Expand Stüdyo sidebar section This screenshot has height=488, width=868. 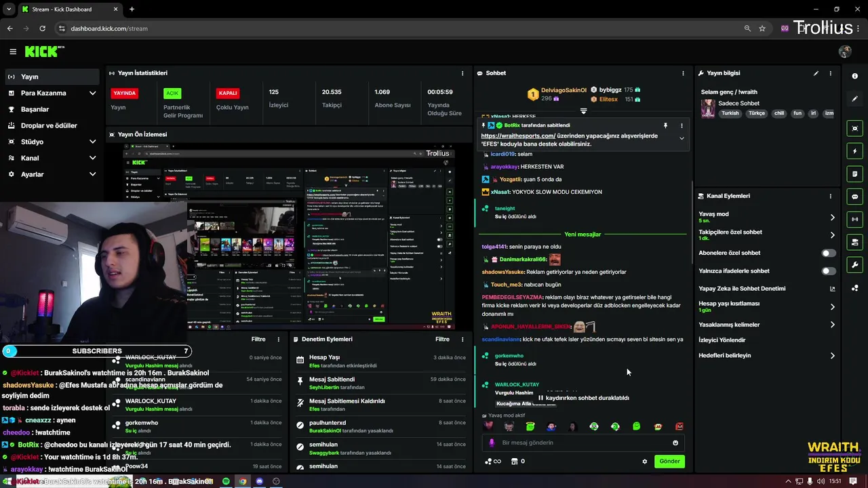(x=93, y=142)
